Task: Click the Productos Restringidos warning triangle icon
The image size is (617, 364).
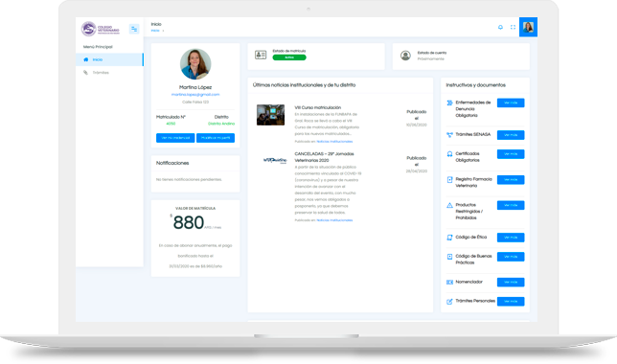Action: (x=449, y=205)
